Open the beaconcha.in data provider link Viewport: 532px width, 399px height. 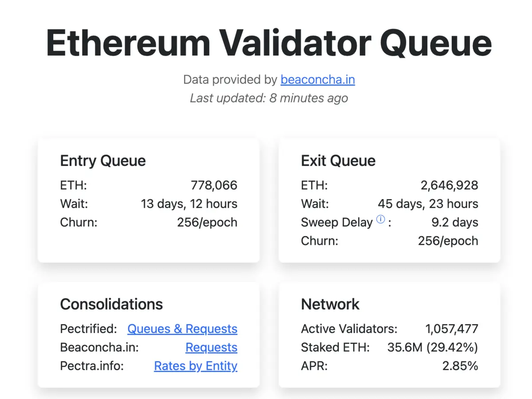317,80
